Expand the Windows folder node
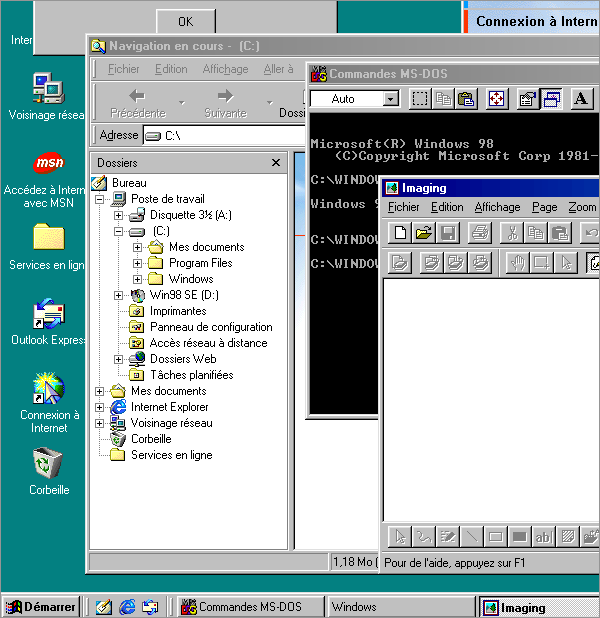The image size is (600, 618). point(137,279)
